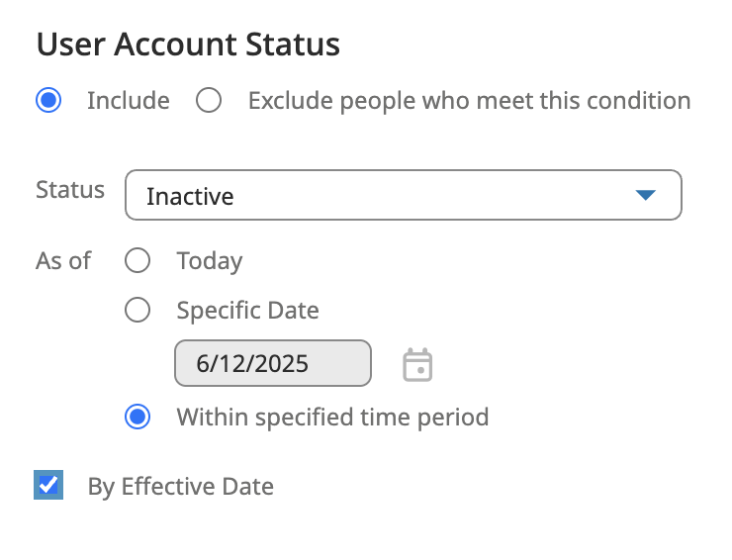Open the calendar date picker icon

pyautogui.click(x=418, y=365)
